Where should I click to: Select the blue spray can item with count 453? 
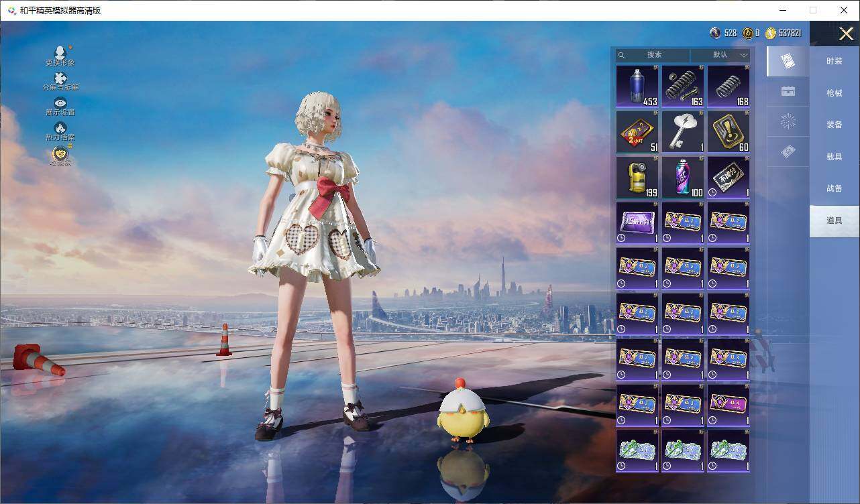(x=637, y=86)
